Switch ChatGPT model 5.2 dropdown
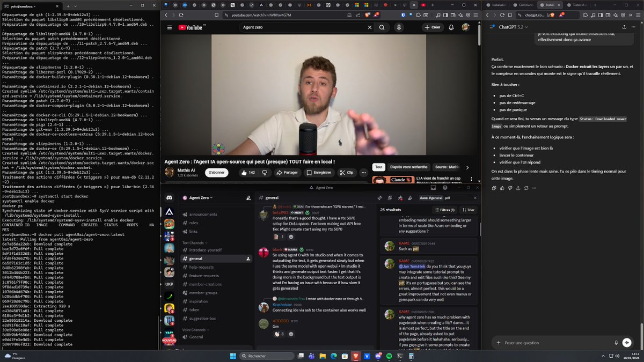This screenshot has height=362, width=644. pyautogui.click(x=513, y=26)
